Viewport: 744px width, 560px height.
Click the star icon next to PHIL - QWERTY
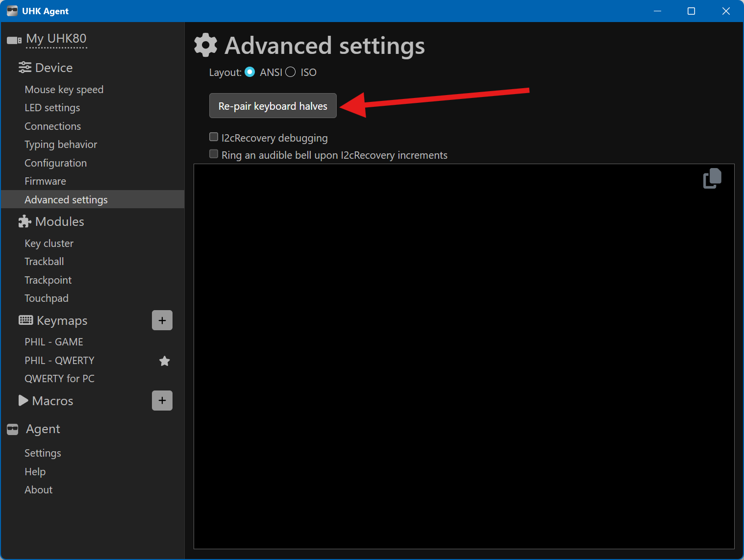point(165,361)
